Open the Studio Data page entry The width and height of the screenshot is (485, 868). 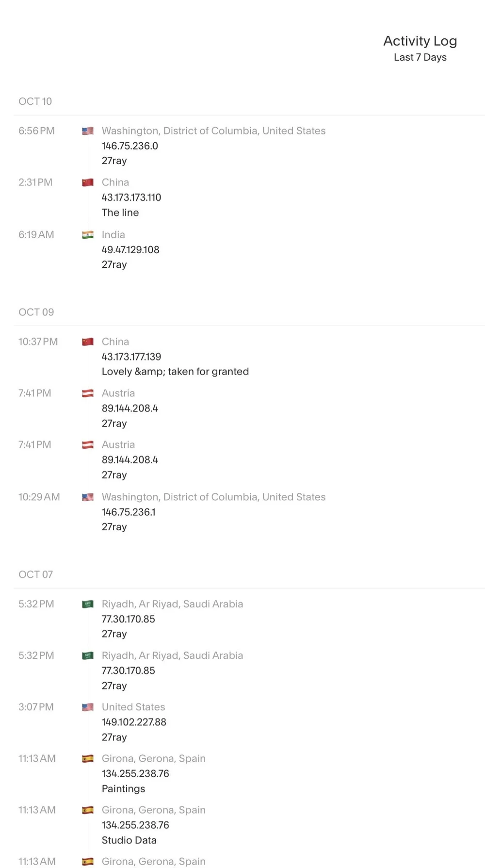[x=129, y=840]
